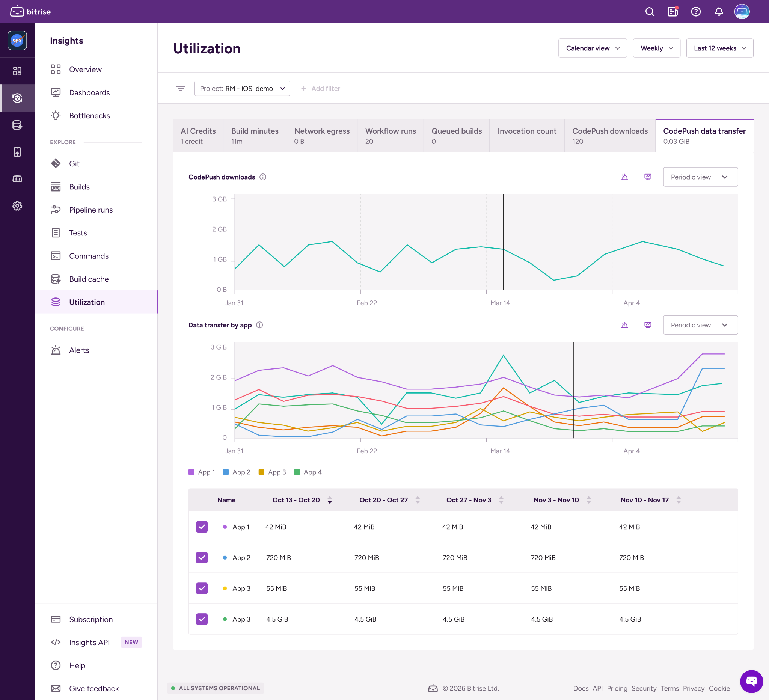Toggle App 4 in the chart legend

(308, 472)
